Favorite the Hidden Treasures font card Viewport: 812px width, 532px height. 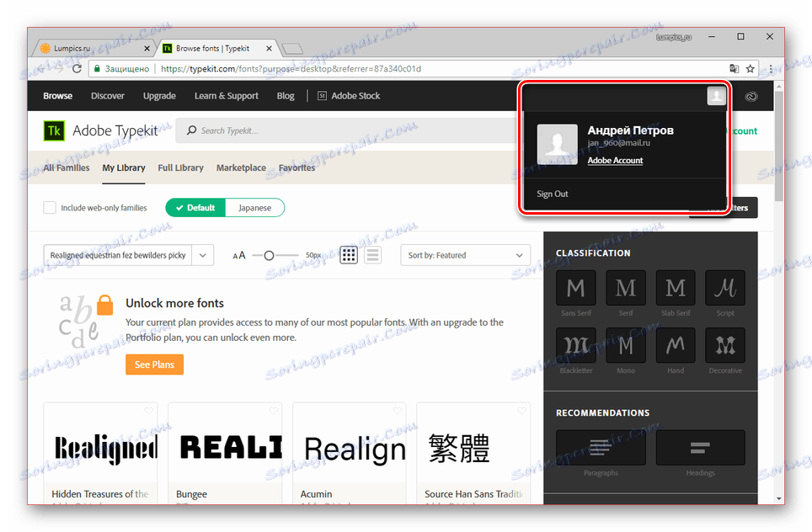148,411
